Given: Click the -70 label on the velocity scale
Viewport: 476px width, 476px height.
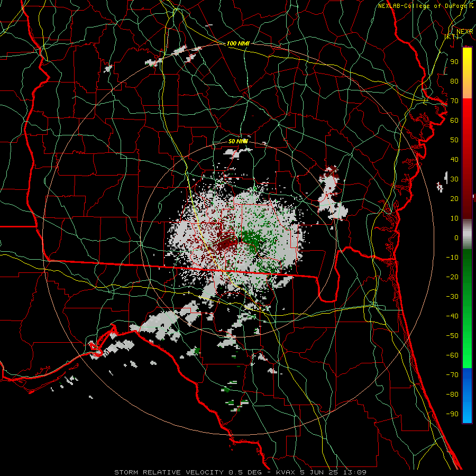Looking at the screenshot, I should (452, 375).
